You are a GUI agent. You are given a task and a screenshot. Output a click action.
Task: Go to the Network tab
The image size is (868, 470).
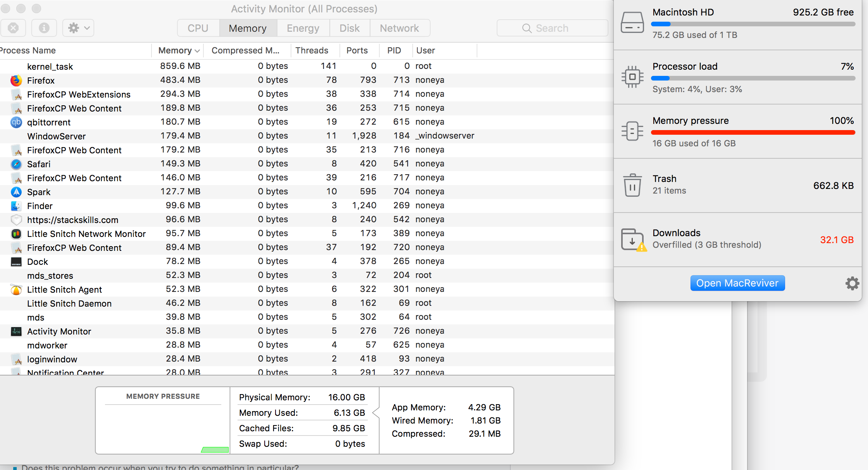(400, 28)
